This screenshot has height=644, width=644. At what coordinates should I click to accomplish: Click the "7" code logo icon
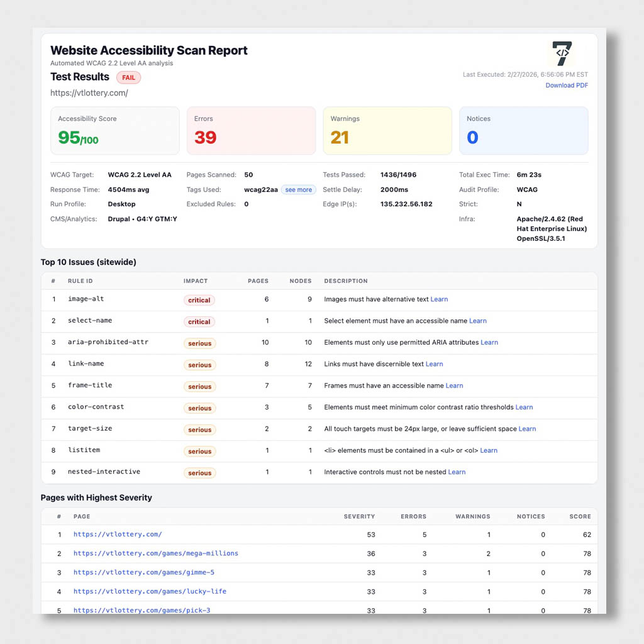[x=562, y=54]
